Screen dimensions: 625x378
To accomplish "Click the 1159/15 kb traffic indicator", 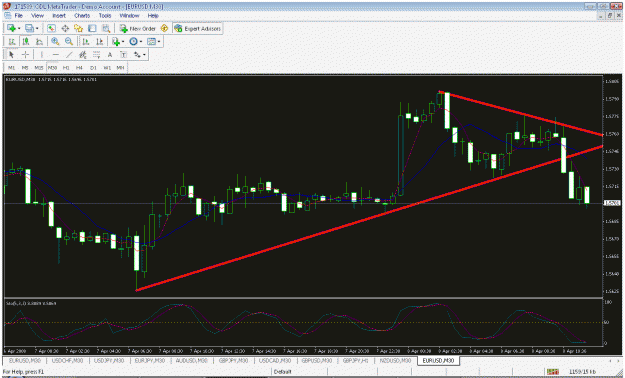I will (x=582, y=372).
